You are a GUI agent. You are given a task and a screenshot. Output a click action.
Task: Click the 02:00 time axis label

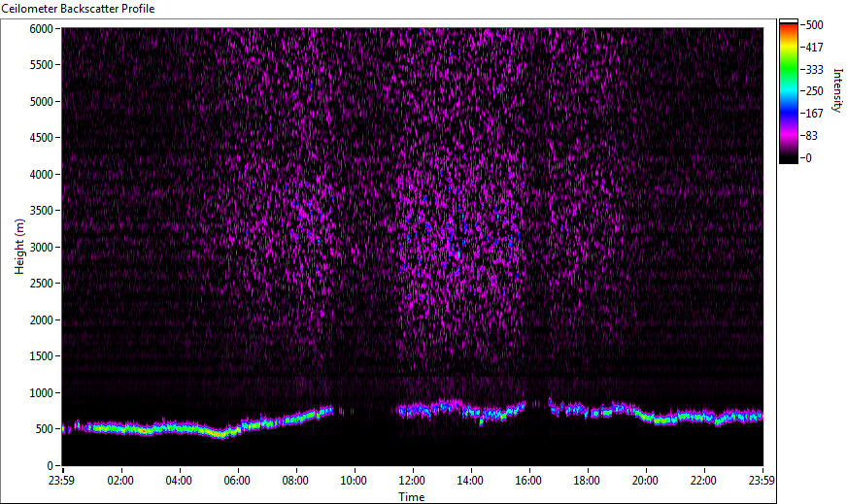pos(120,481)
